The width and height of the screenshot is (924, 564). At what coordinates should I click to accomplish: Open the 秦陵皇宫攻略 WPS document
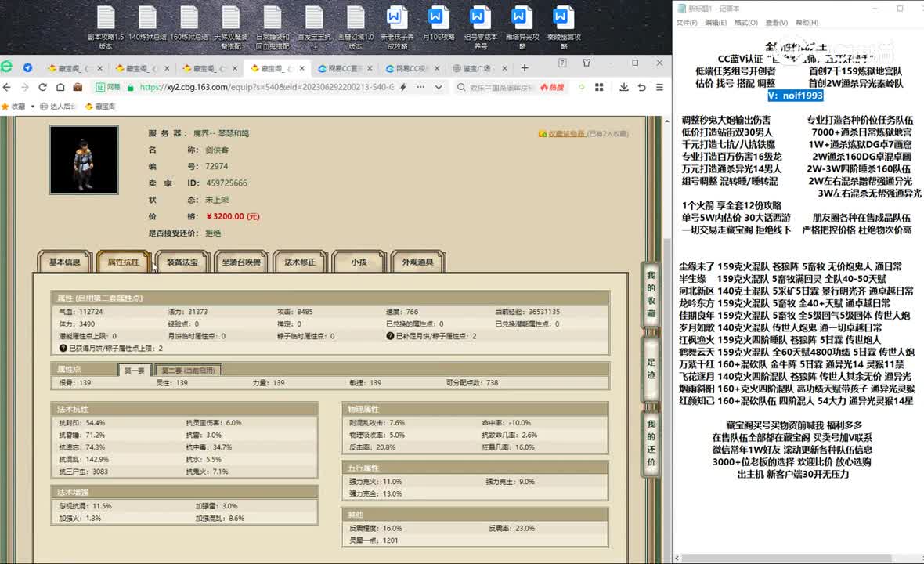tap(564, 27)
